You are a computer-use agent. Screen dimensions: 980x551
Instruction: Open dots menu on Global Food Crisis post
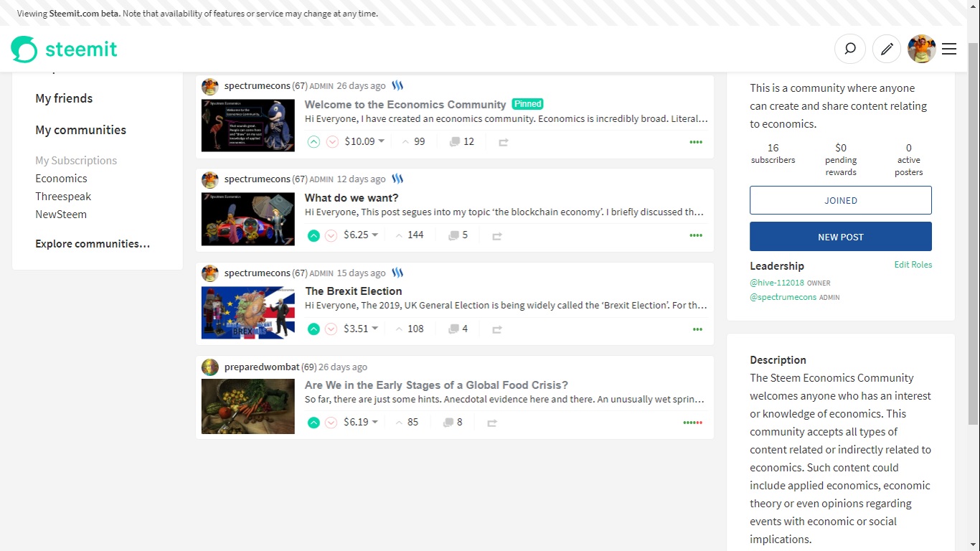coord(693,423)
